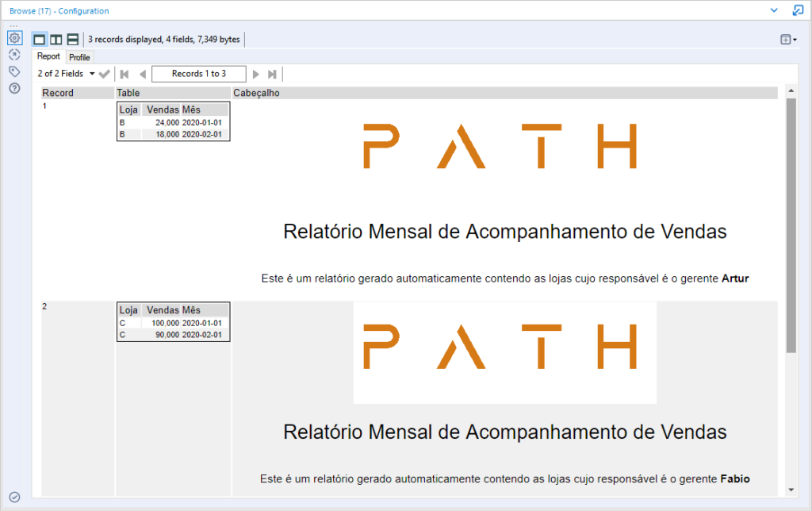Screen dimensions: 812x511
Task: Click gerente Fabio text
Action: (x=714, y=479)
